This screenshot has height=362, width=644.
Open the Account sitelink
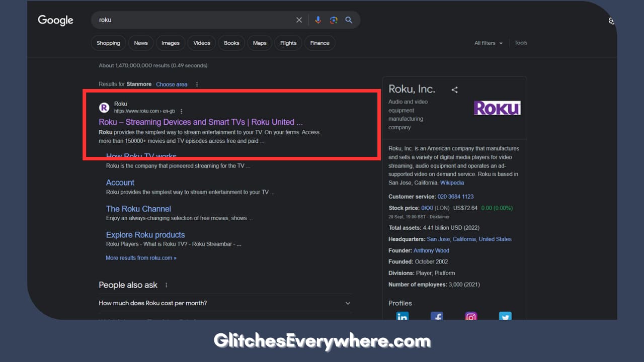point(120,183)
